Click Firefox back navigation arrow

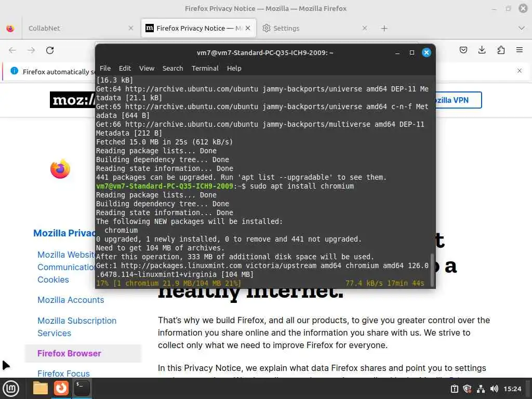(12, 50)
